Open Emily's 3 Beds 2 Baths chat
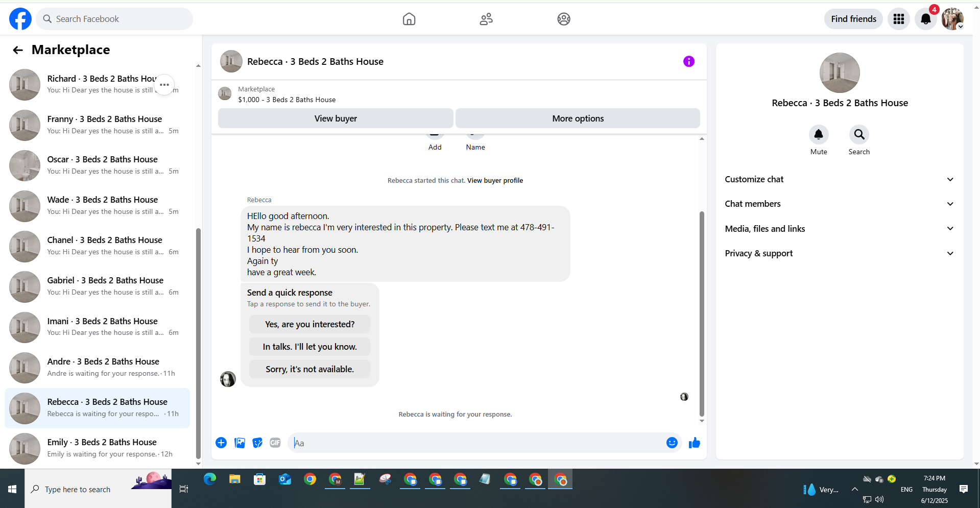980x508 pixels. tap(97, 448)
